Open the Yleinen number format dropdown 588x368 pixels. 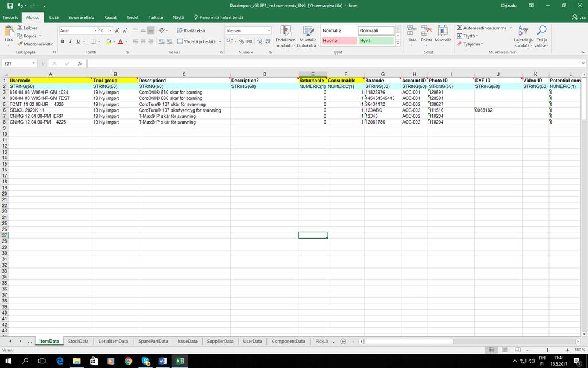(x=269, y=31)
